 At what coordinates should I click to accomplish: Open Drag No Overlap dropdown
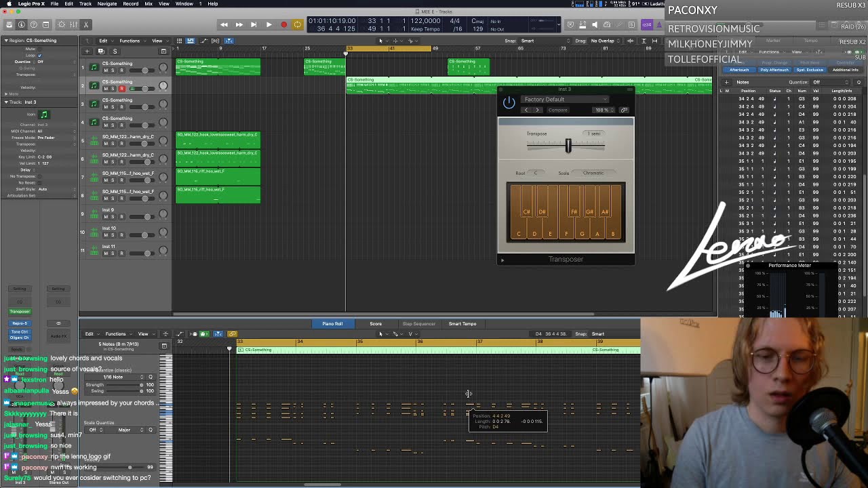[605, 41]
